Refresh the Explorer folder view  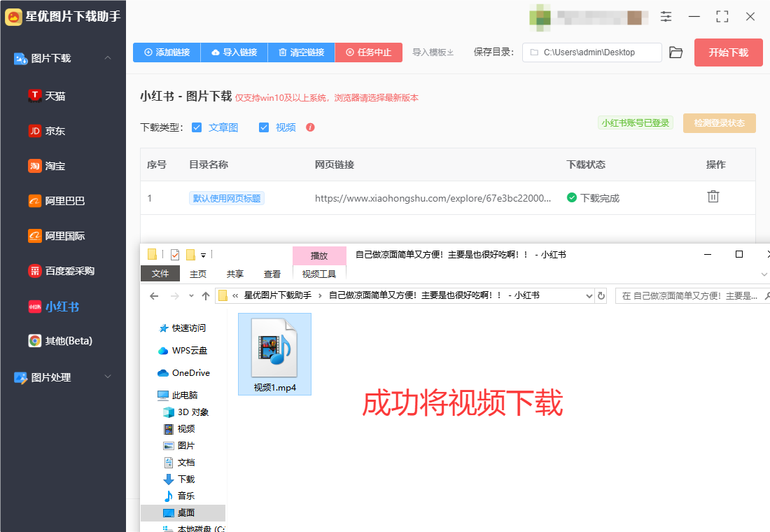point(601,295)
